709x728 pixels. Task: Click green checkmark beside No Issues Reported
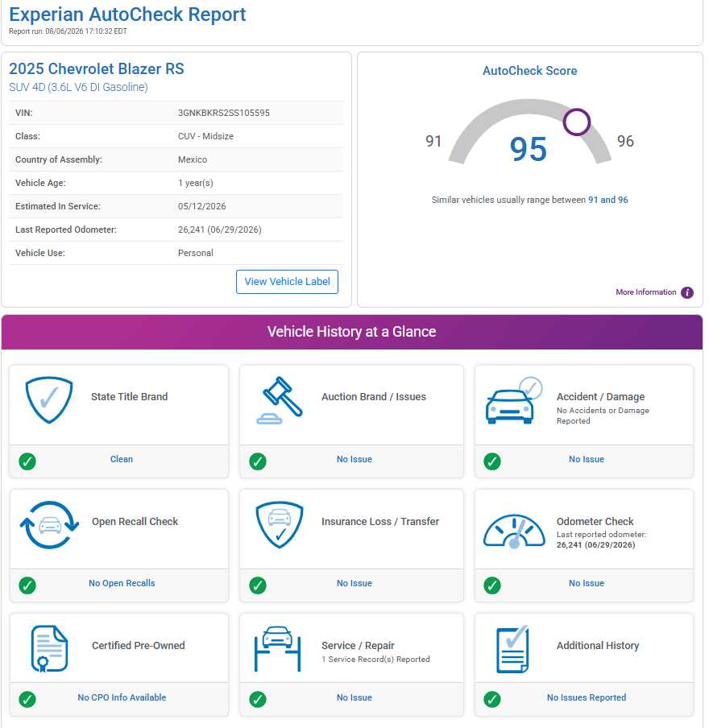492,699
